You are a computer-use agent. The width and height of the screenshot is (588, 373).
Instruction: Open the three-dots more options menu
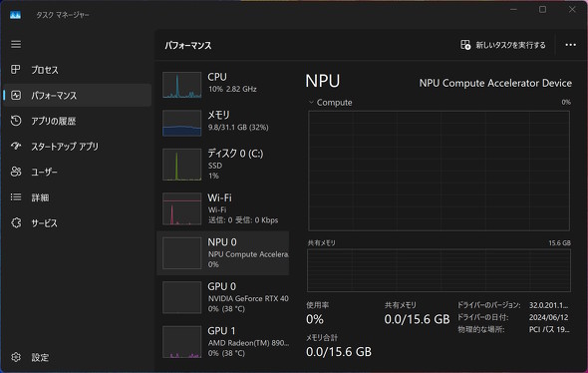570,45
